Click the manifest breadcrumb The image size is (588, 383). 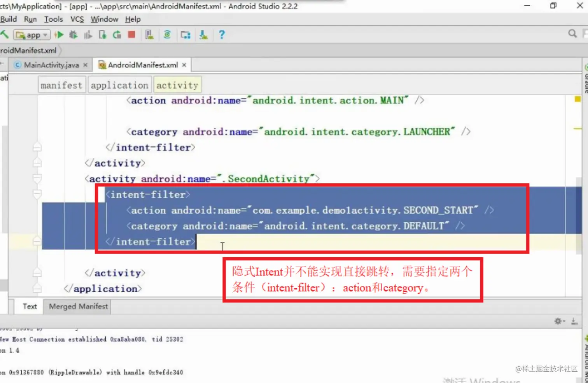pyautogui.click(x=61, y=85)
